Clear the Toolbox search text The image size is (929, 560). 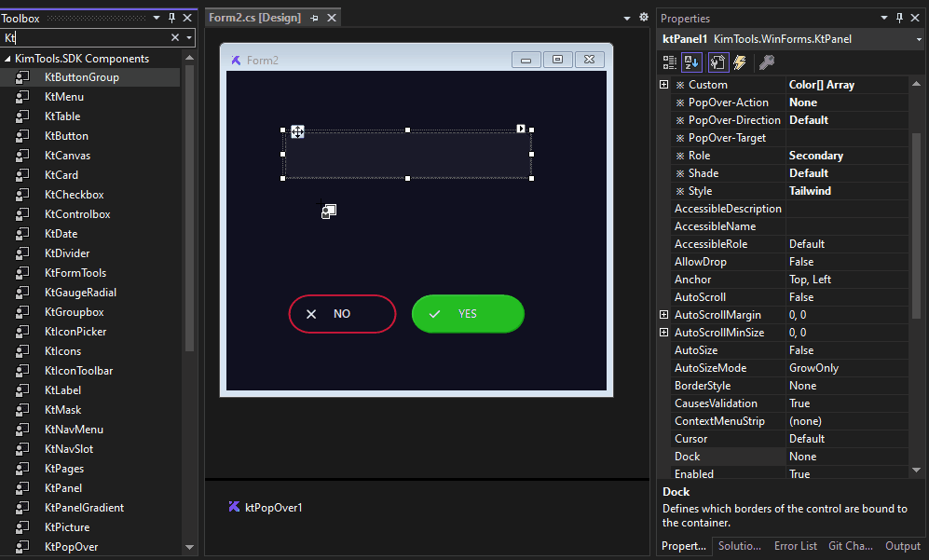[x=175, y=37]
